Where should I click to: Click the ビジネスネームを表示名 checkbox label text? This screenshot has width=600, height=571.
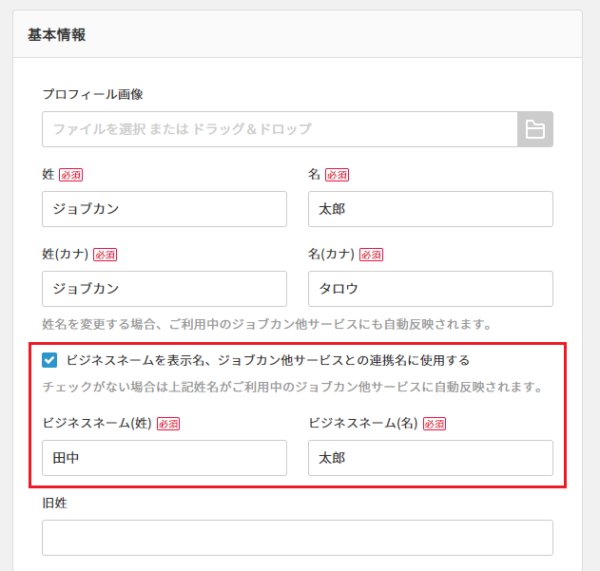(268, 360)
